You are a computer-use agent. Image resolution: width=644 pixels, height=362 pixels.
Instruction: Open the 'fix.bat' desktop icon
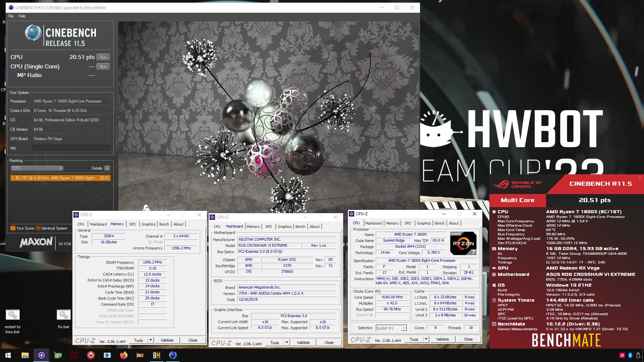coord(63,319)
